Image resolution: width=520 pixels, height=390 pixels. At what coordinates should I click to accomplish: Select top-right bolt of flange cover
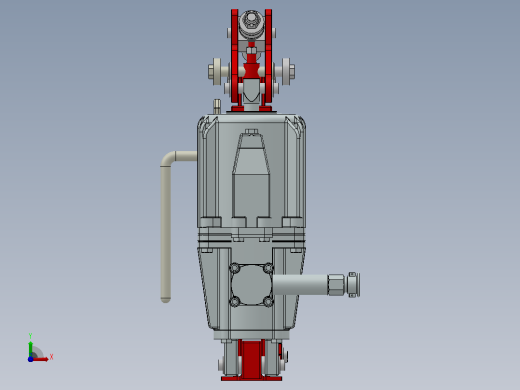coord(268,268)
